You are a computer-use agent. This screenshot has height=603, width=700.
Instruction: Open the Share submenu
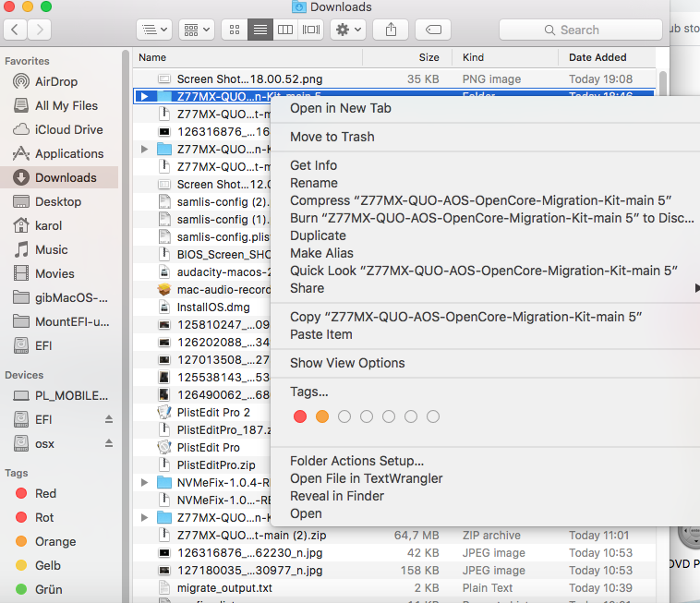(x=486, y=288)
